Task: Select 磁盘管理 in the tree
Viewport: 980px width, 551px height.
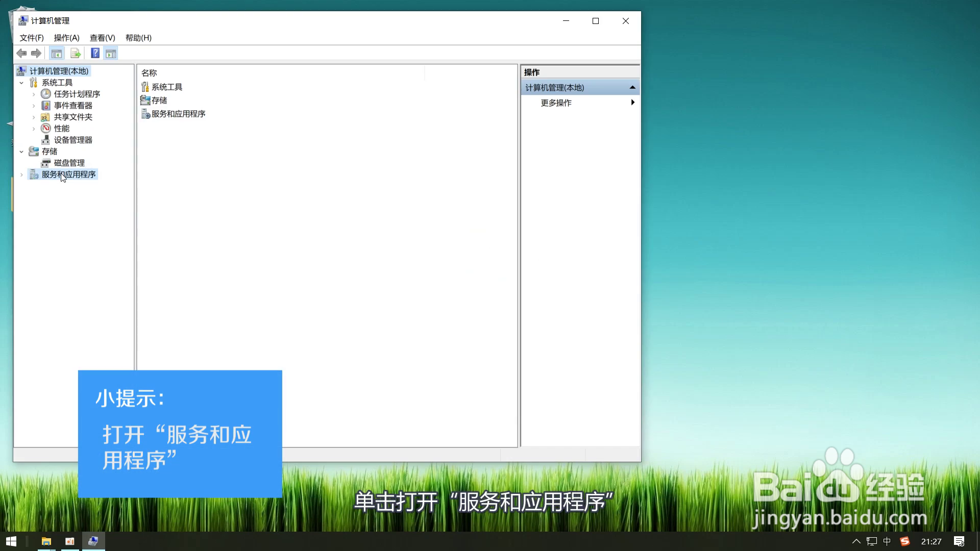Action: [x=69, y=163]
